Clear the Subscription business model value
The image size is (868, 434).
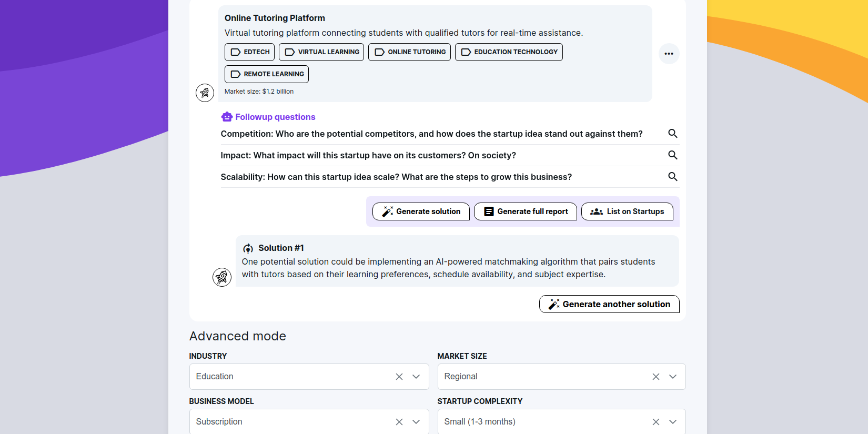pyautogui.click(x=399, y=422)
